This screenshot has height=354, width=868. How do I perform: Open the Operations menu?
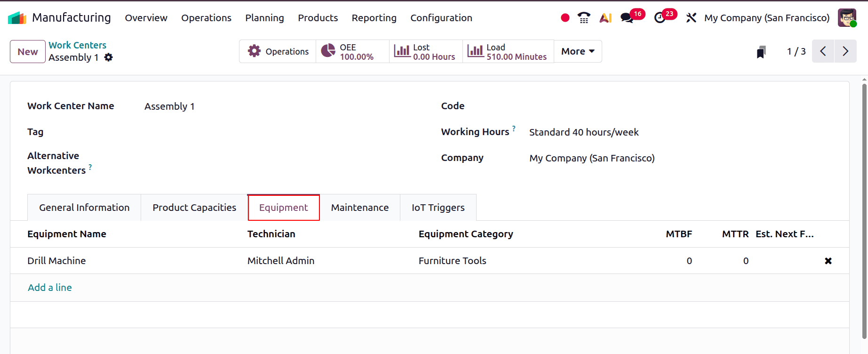206,18
